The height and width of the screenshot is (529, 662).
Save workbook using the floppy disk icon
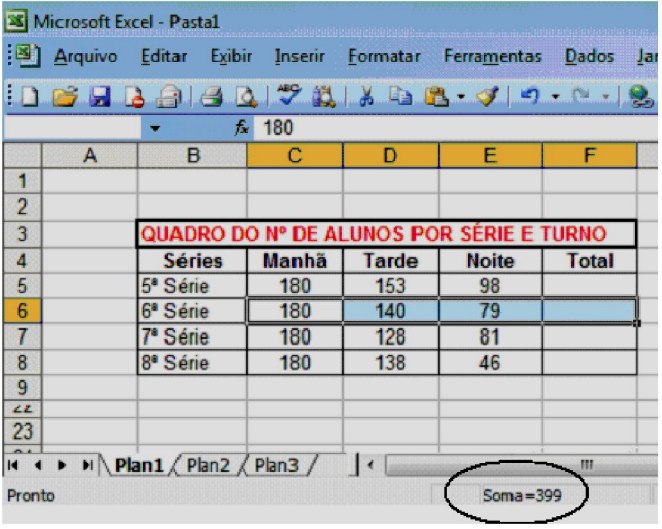click(x=100, y=96)
